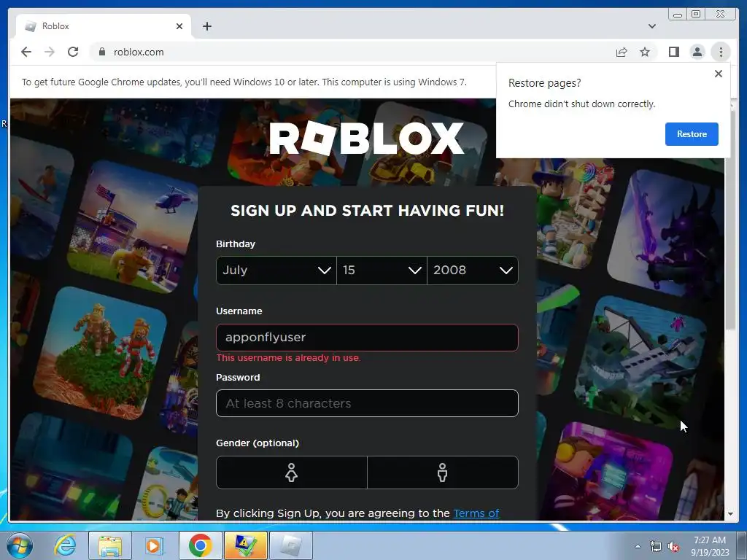
Task: Open the birthday month dropdown showing July
Action: pyautogui.click(x=276, y=271)
